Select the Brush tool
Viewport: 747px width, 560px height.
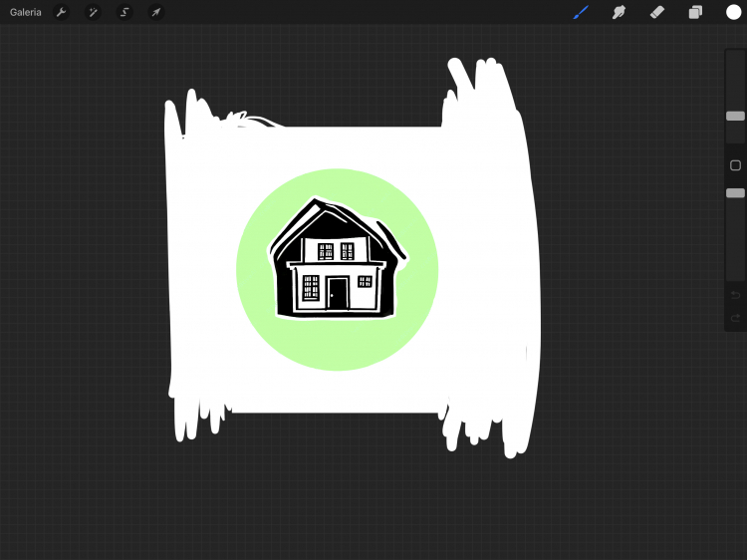tap(581, 12)
